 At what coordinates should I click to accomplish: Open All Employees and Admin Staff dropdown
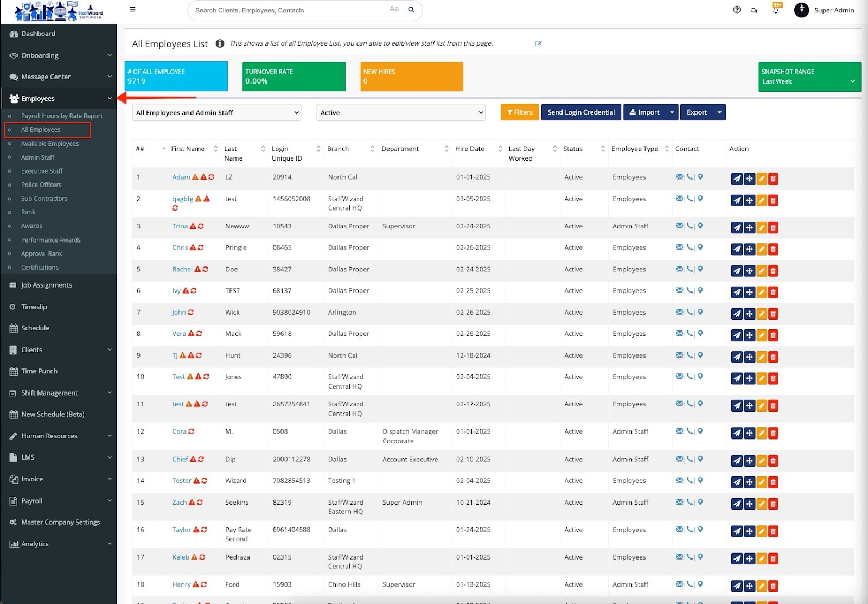click(x=216, y=113)
